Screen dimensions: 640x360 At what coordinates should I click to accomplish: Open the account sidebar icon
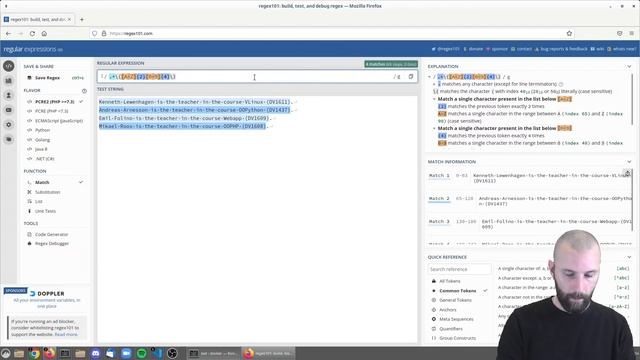[x=9, y=95]
